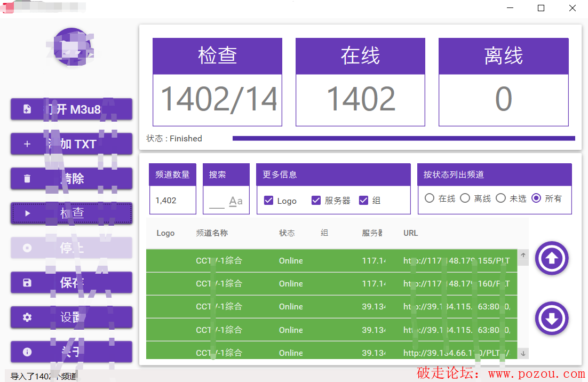
Task: Click the list scrollbar up arrow
Action: (523, 255)
